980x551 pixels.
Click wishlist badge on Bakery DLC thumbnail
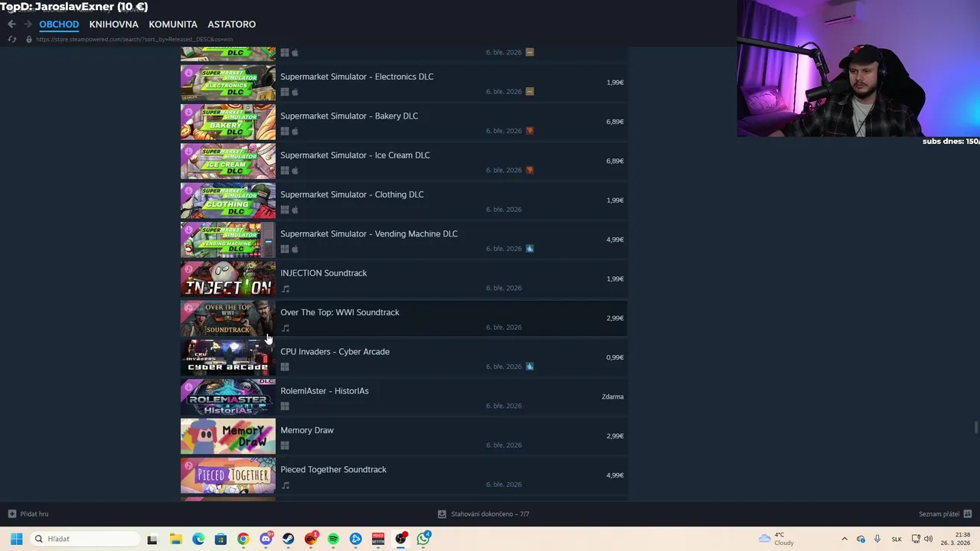pos(188,112)
